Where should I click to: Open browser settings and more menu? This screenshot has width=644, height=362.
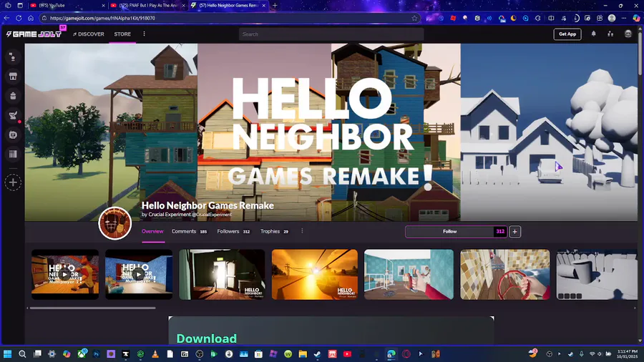coord(624,18)
